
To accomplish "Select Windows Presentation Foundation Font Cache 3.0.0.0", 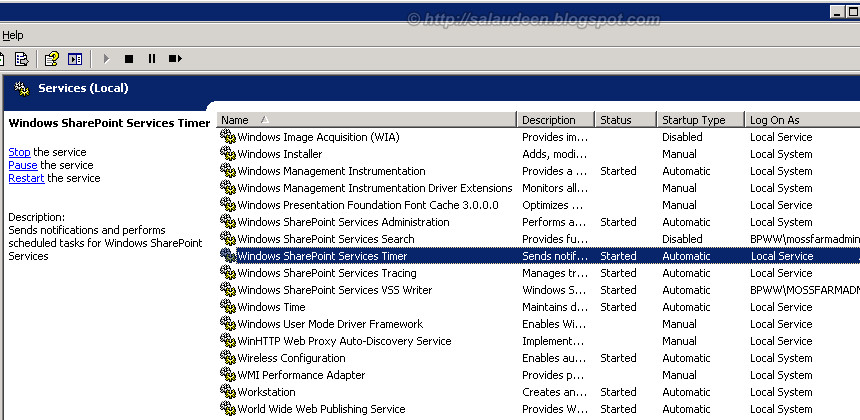I will [x=368, y=205].
